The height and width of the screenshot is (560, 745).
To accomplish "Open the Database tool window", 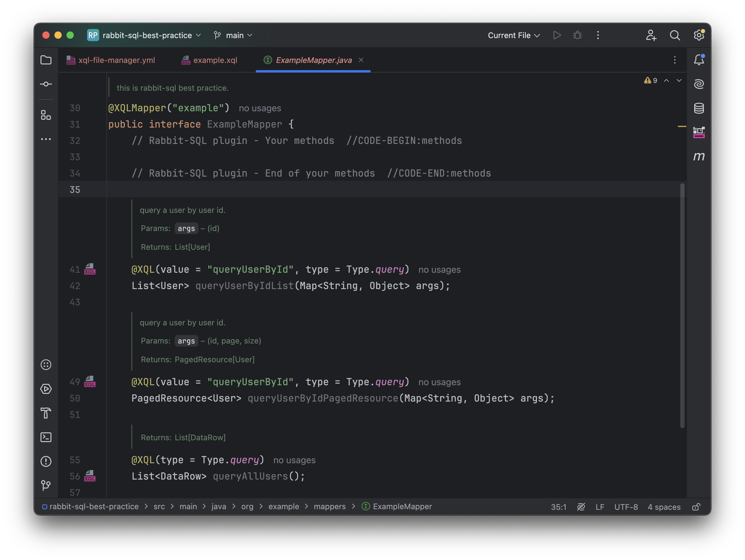I will 699,108.
